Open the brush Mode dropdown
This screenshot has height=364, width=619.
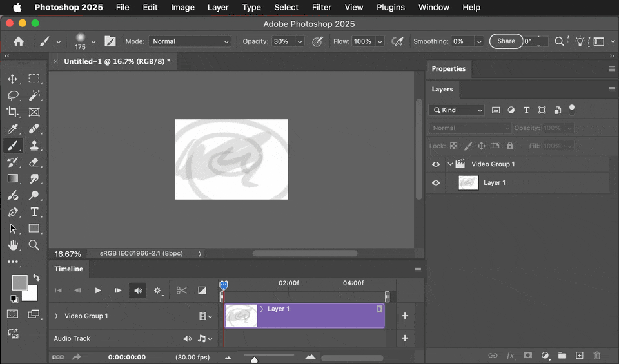(x=190, y=41)
